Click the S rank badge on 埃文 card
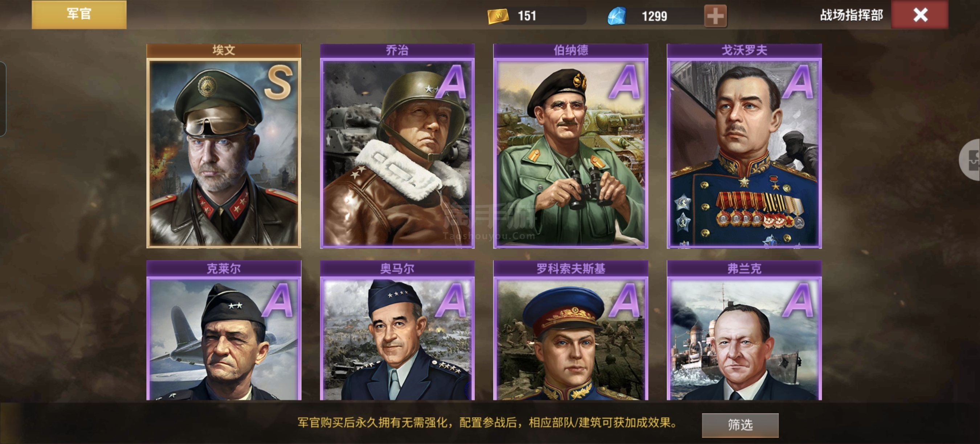980x444 pixels. click(279, 82)
